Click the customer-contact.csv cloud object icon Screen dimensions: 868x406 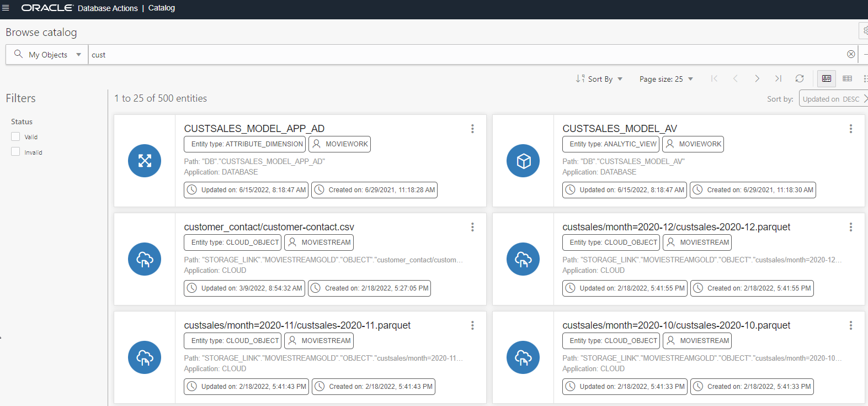[145, 259]
